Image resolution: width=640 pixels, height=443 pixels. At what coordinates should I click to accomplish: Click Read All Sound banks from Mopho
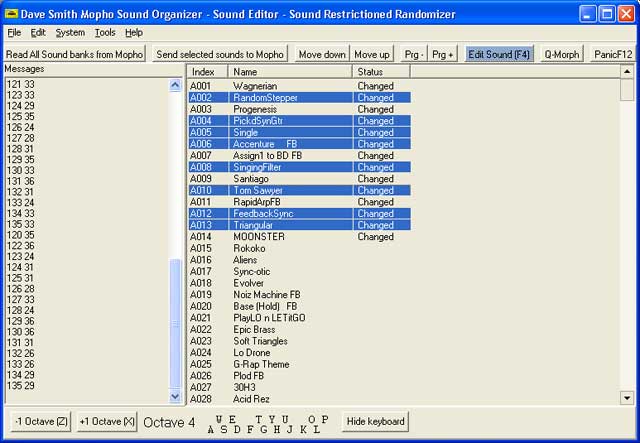[x=74, y=54]
